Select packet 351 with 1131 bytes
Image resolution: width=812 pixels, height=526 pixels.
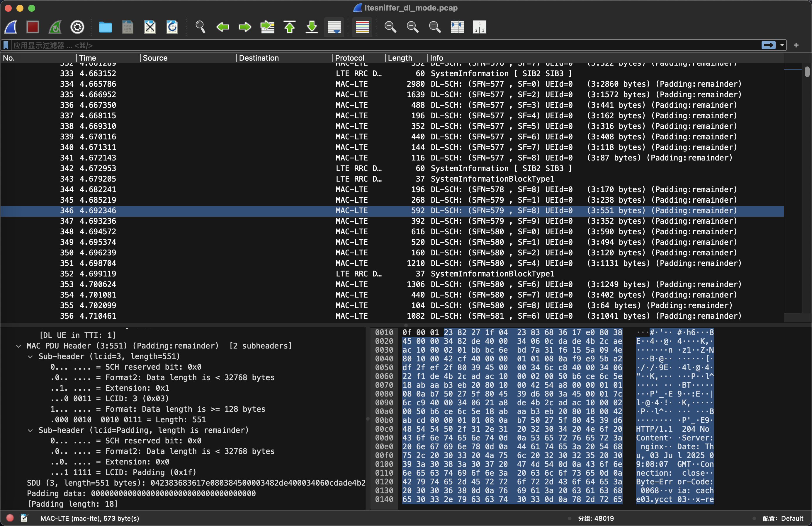[392, 263]
